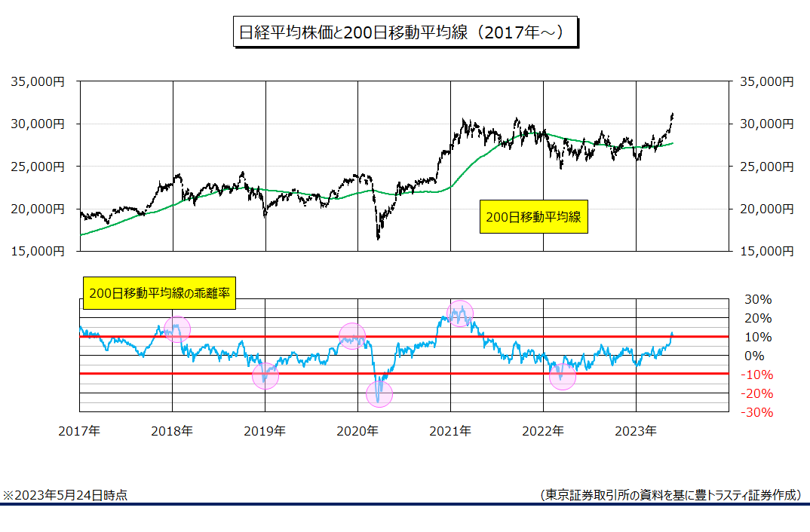The width and height of the screenshot is (810, 532).
Task: Click the left axis label 25,000円
Action: [38, 166]
